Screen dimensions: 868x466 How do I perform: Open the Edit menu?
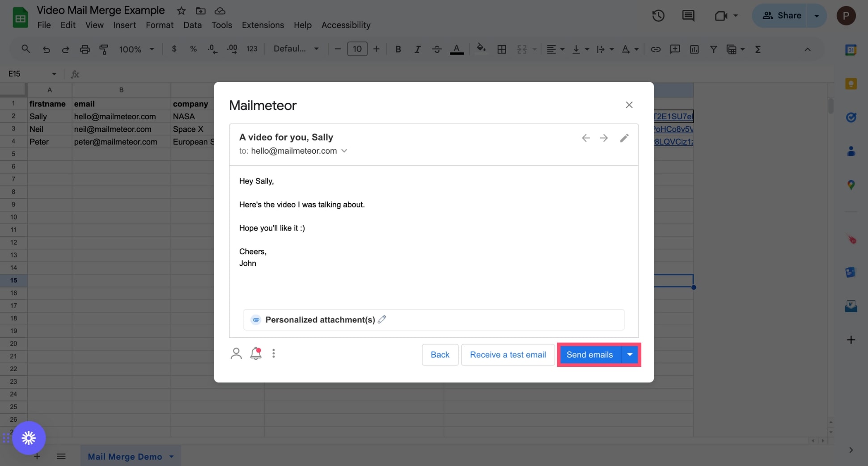click(x=68, y=25)
